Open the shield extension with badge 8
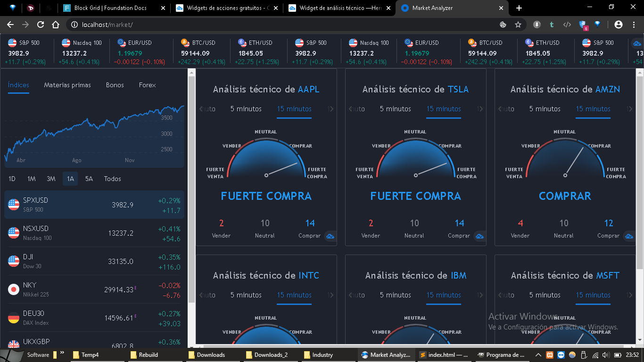 pos(583,25)
